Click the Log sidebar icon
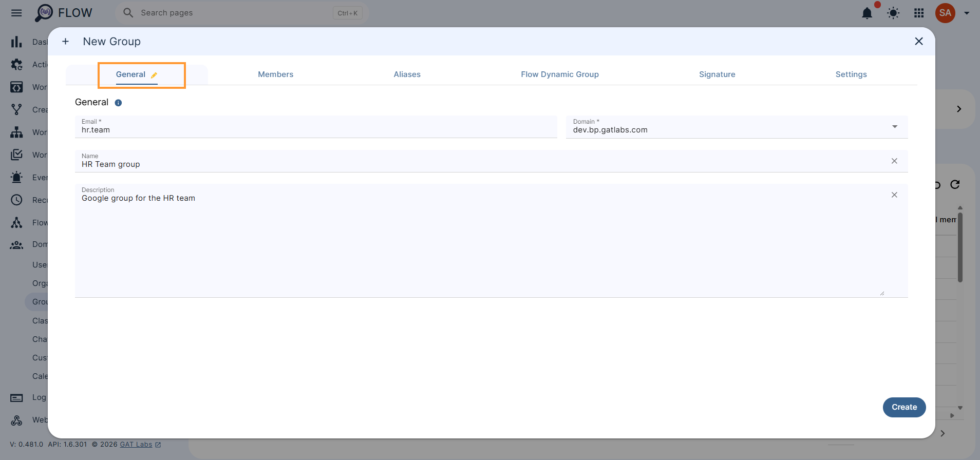 [16, 397]
